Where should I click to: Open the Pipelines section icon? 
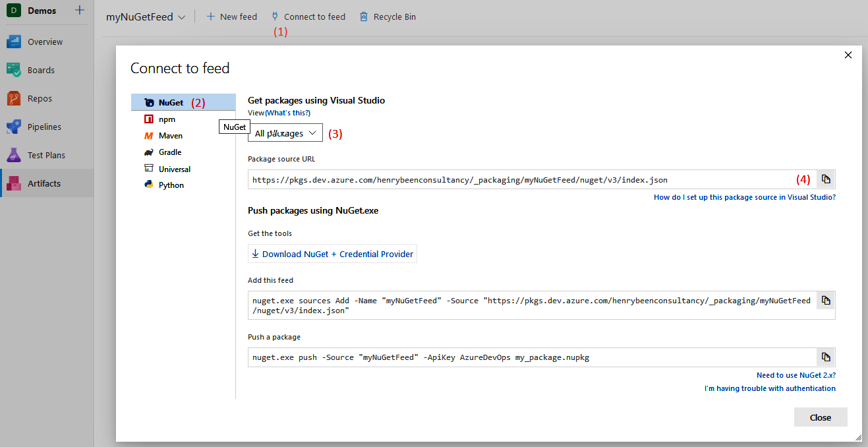(x=14, y=127)
